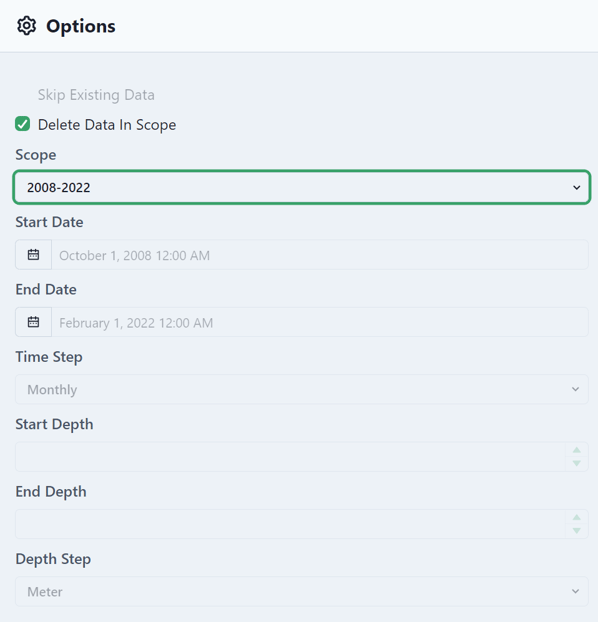This screenshot has width=598, height=622.
Task: Toggle the Skip Existing Data option
Action: coord(96,95)
